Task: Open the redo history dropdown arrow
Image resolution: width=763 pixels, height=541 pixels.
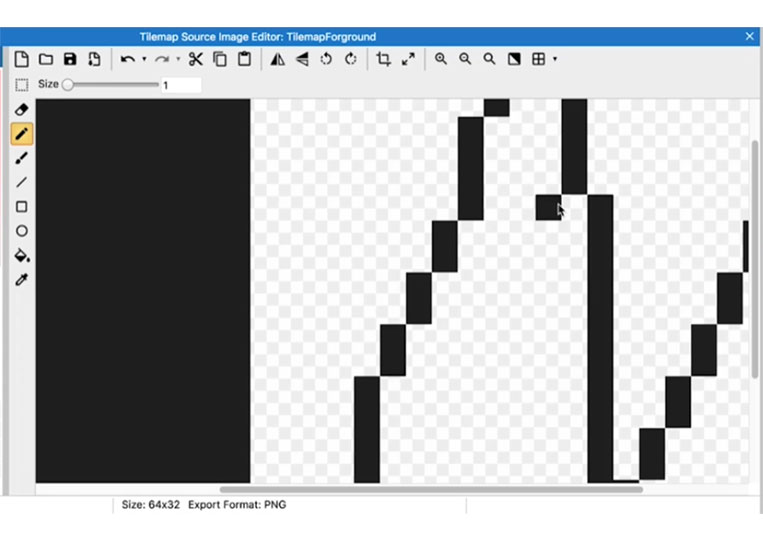Action: 178,59
